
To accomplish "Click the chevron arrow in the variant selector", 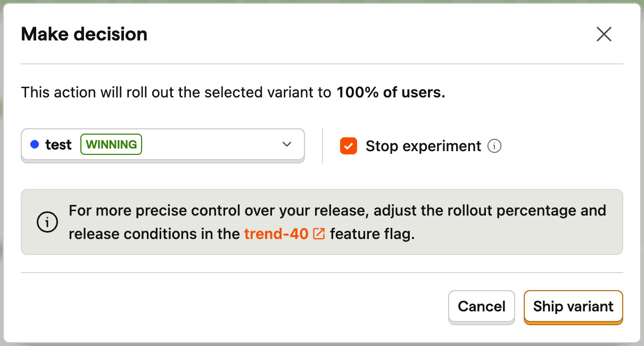I will 287,144.
